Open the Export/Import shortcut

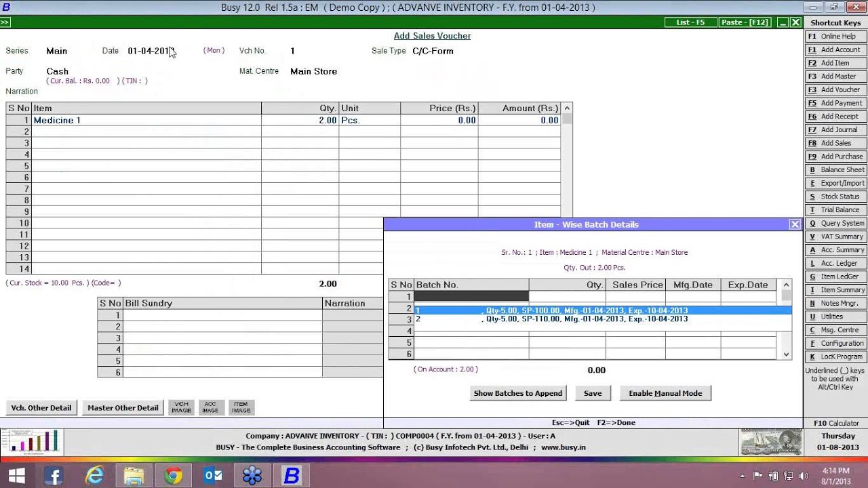[835, 183]
